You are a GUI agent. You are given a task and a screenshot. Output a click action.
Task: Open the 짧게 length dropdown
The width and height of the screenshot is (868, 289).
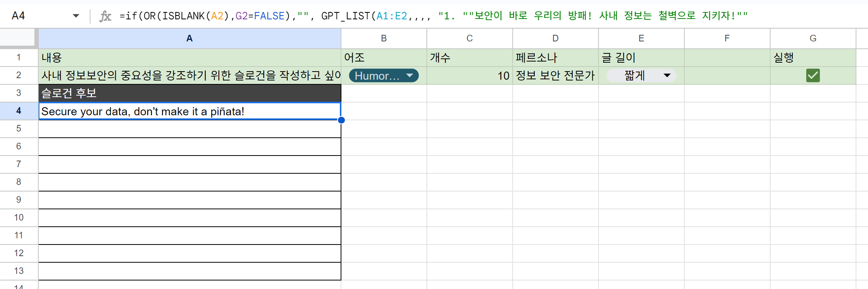coord(641,75)
